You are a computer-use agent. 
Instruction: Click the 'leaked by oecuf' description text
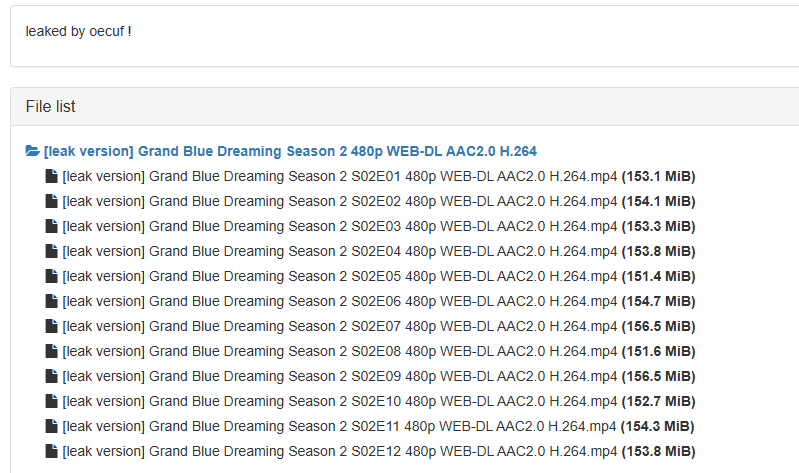pyautogui.click(x=78, y=32)
